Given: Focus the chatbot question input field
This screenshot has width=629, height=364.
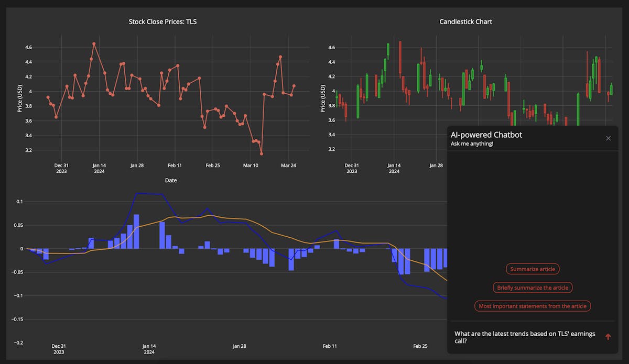Looking at the screenshot, I should [x=525, y=337].
